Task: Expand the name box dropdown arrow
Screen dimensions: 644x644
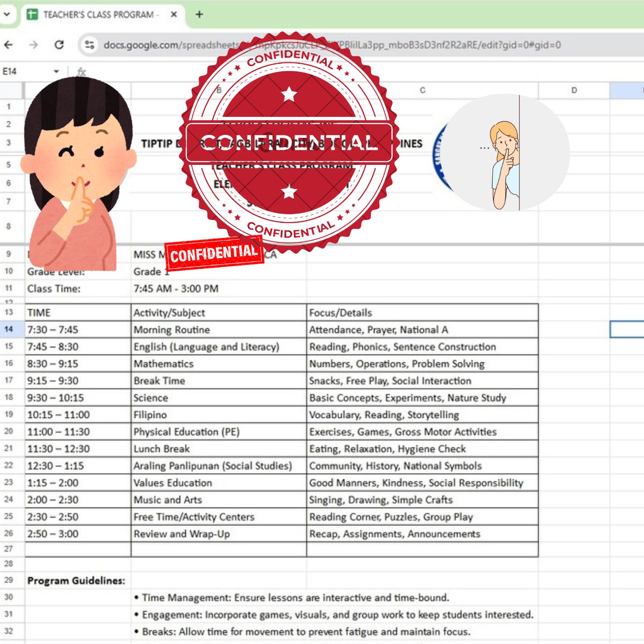Action: coord(56,71)
